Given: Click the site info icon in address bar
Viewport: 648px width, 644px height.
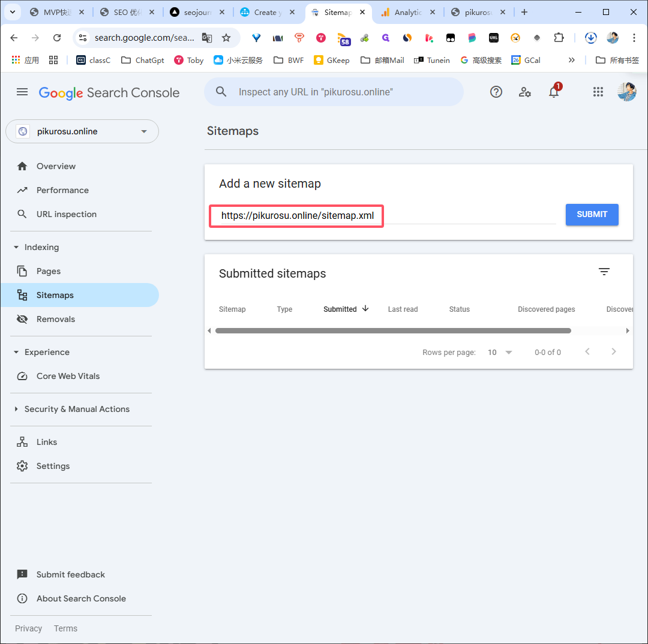Looking at the screenshot, I should [x=83, y=38].
